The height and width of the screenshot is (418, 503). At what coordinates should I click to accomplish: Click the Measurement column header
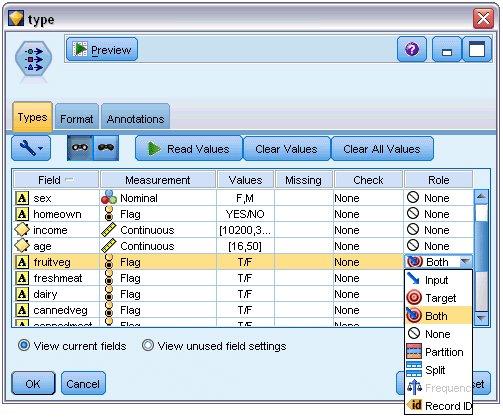tap(158, 180)
